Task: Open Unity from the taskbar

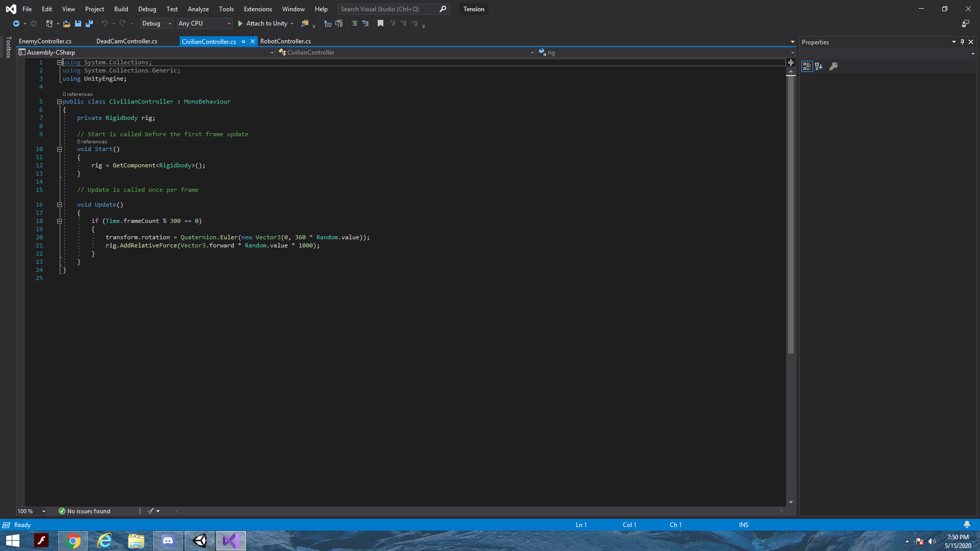Action: click(199, 540)
